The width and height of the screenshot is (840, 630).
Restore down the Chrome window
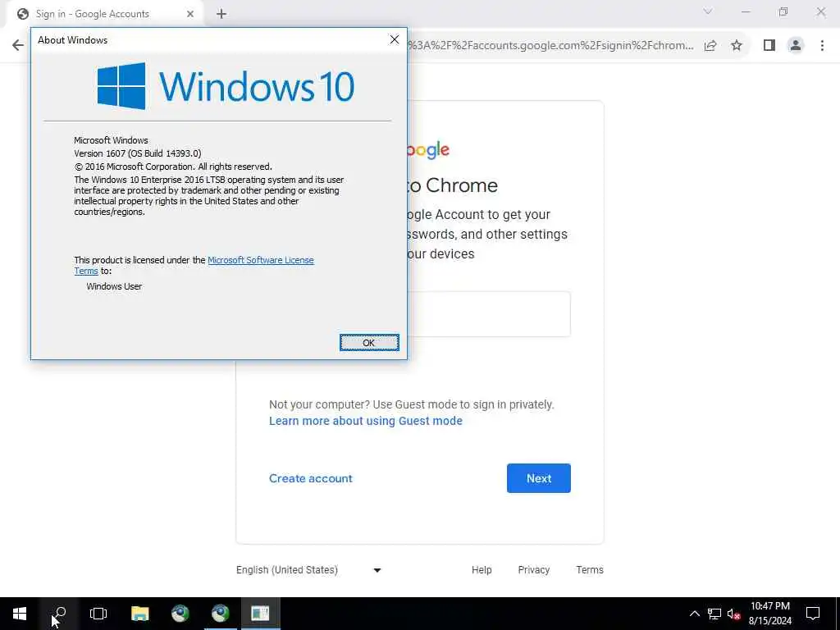[783, 11]
